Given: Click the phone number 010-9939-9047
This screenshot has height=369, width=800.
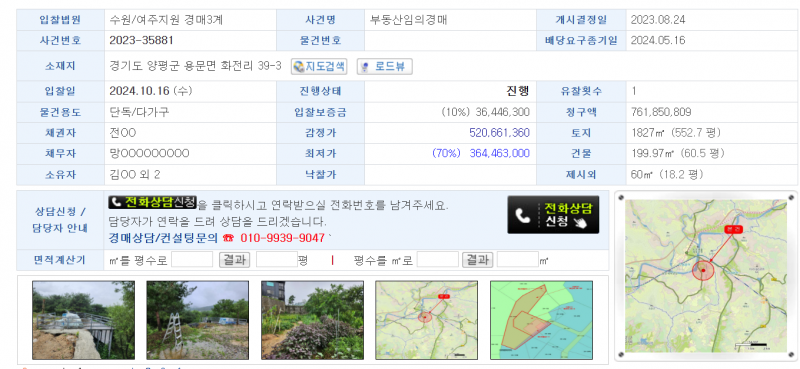Looking at the screenshot, I should tap(283, 238).
